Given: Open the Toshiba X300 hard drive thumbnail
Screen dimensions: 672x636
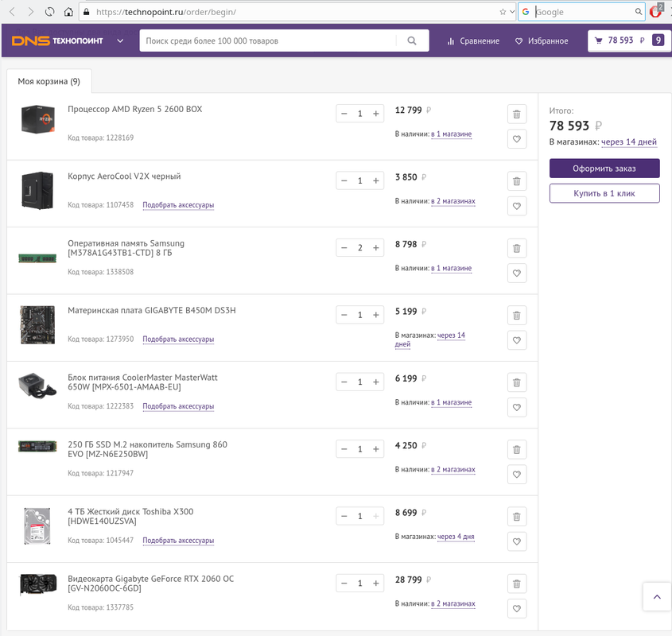Looking at the screenshot, I should tap(37, 526).
